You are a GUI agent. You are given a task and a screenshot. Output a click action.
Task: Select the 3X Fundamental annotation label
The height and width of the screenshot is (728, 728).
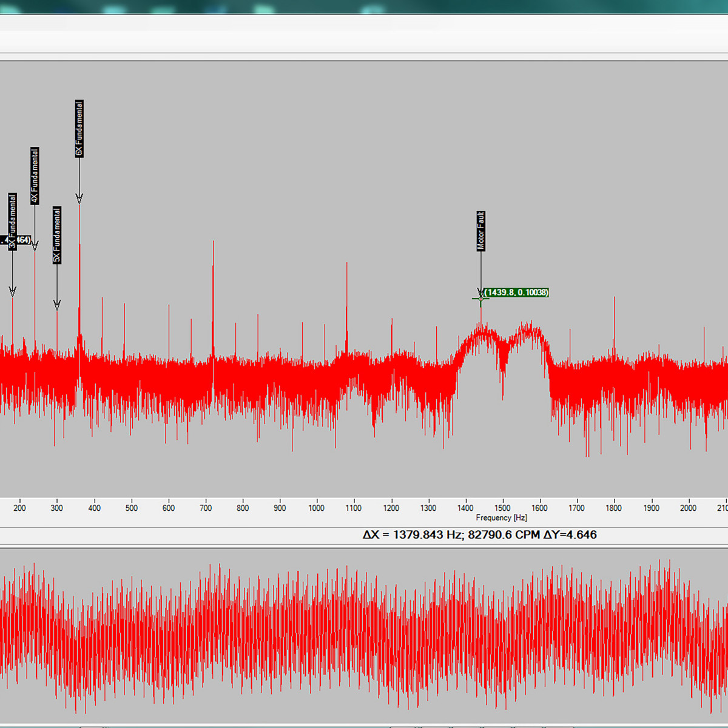click(x=12, y=221)
